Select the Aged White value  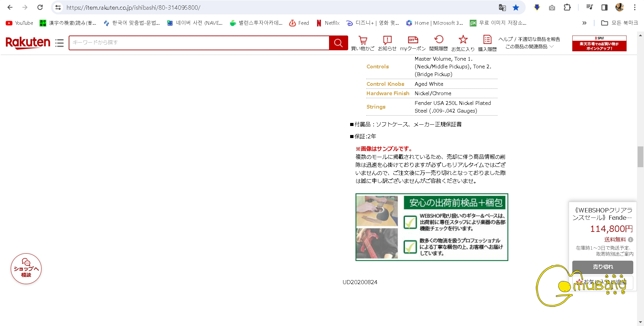[x=429, y=84]
